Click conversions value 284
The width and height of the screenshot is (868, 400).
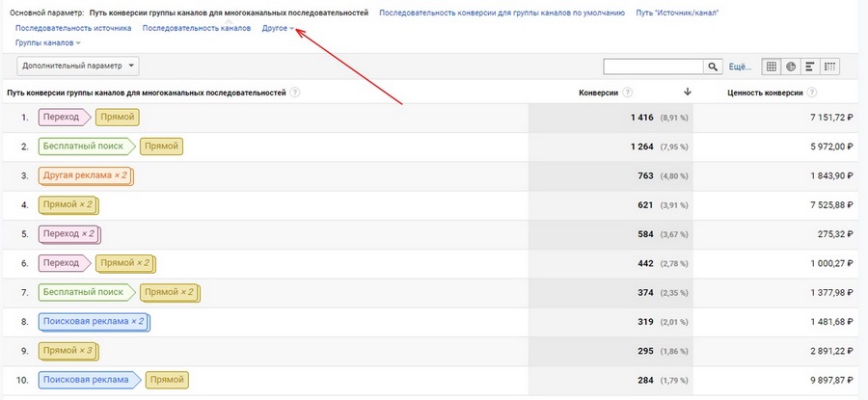pos(646,381)
